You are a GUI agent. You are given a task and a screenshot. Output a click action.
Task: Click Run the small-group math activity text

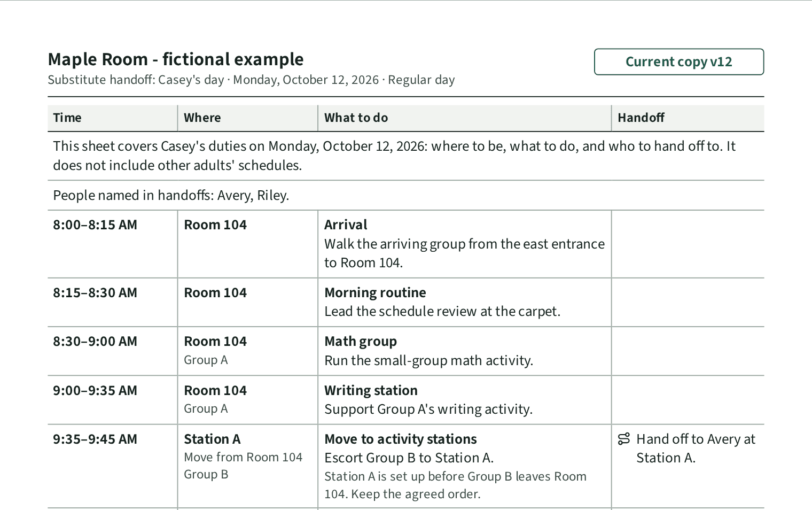click(x=428, y=361)
